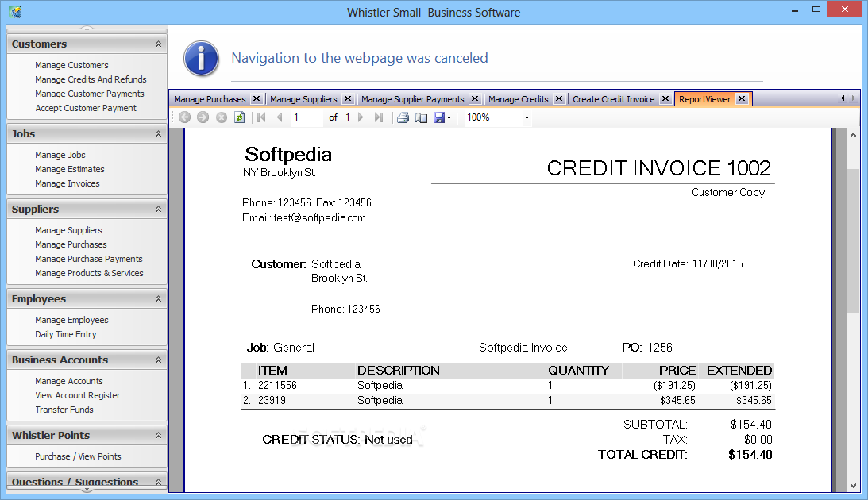This screenshot has height=500, width=868.
Task: Click the TOTAL CREDIT amount $154.40
Action: tap(750, 455)
